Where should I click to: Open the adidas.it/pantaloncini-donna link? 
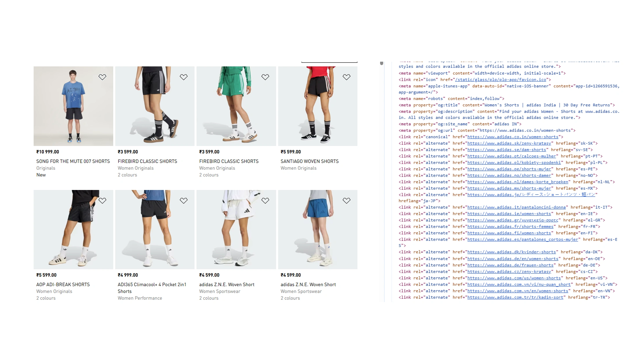tap(516, 207)
